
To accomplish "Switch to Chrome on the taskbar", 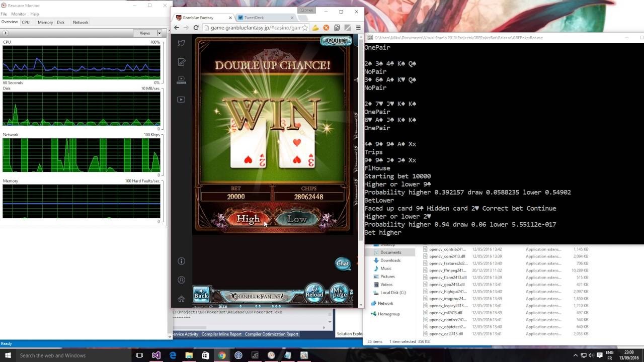I will tap(222, 355).
